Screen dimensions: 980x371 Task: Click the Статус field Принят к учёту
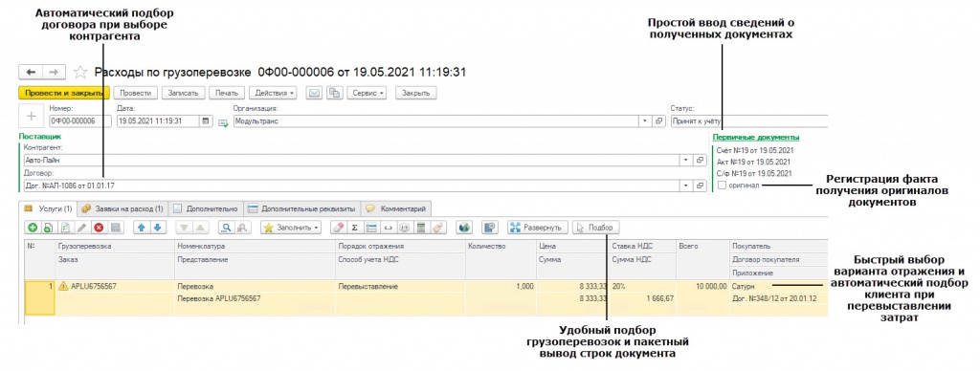(x=748, y=121)
